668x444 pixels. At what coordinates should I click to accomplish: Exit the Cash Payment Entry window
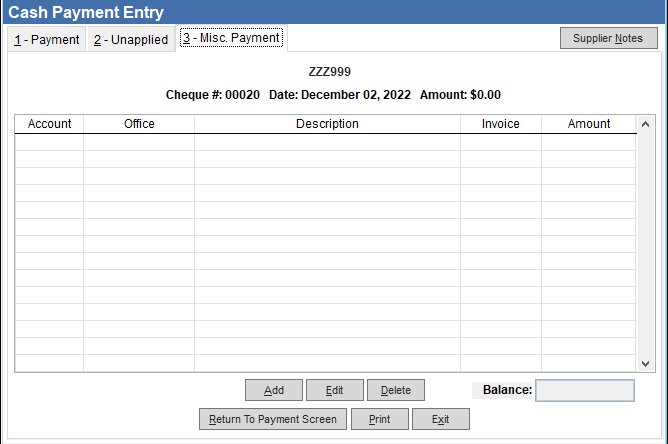pos(440,419)
